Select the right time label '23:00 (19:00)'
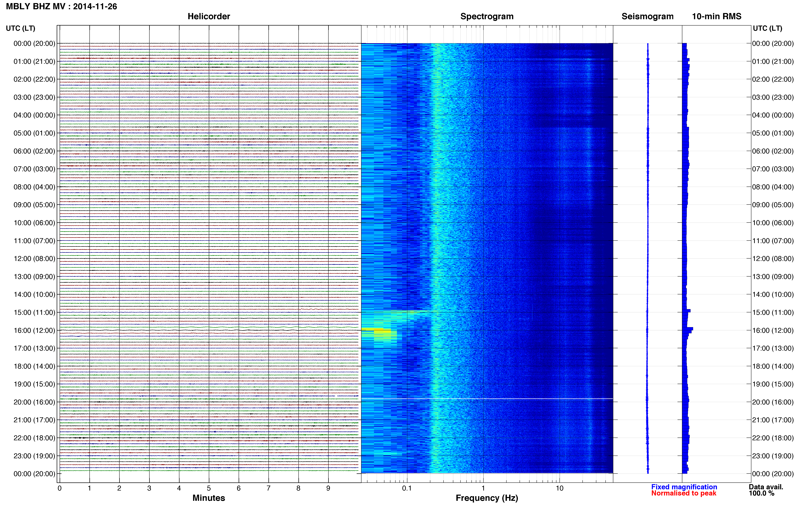This screenshot has width=812, height=508. point(773,456)
